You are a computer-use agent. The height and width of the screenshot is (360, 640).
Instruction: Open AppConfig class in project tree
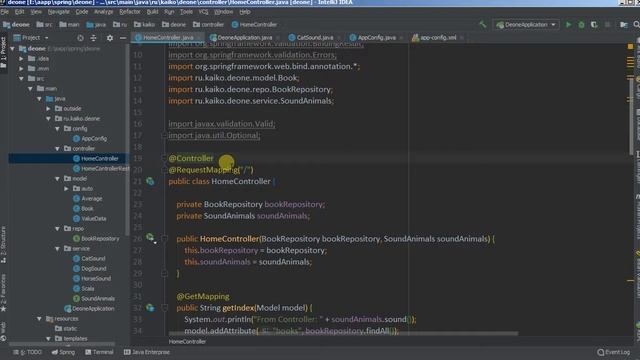coord(90,138)
